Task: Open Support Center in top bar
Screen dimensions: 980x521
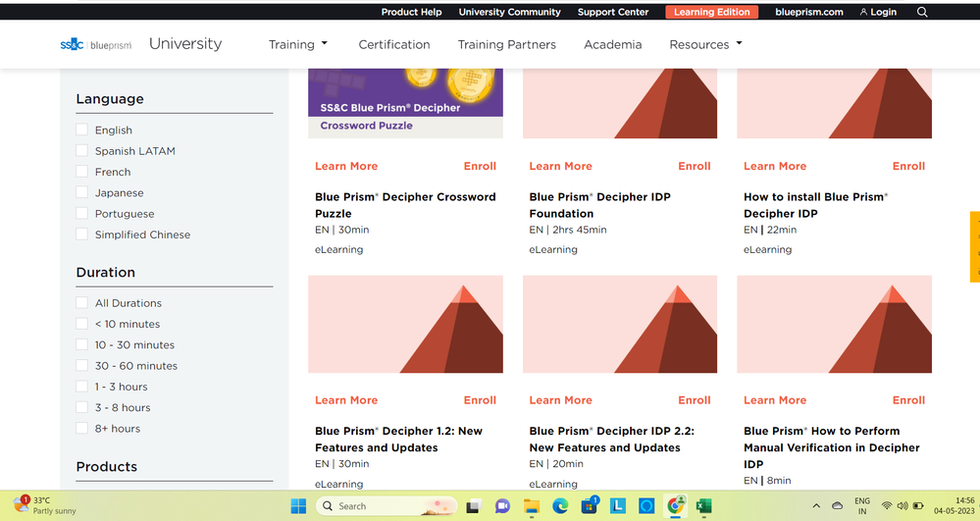Action: [x=613, y=12]
